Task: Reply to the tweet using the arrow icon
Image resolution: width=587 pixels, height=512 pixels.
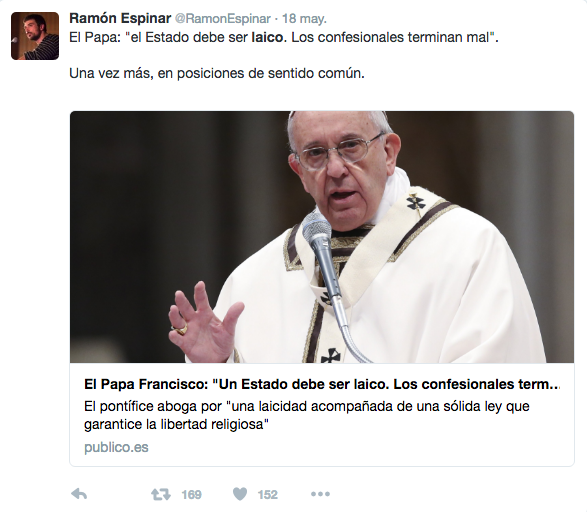Action: pyautogui.click(x=79, y=494)
